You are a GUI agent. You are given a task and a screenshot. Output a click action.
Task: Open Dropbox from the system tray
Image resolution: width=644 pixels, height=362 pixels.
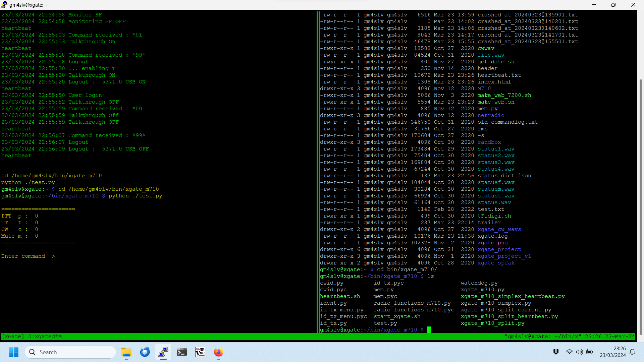click(x=556, y=352)
